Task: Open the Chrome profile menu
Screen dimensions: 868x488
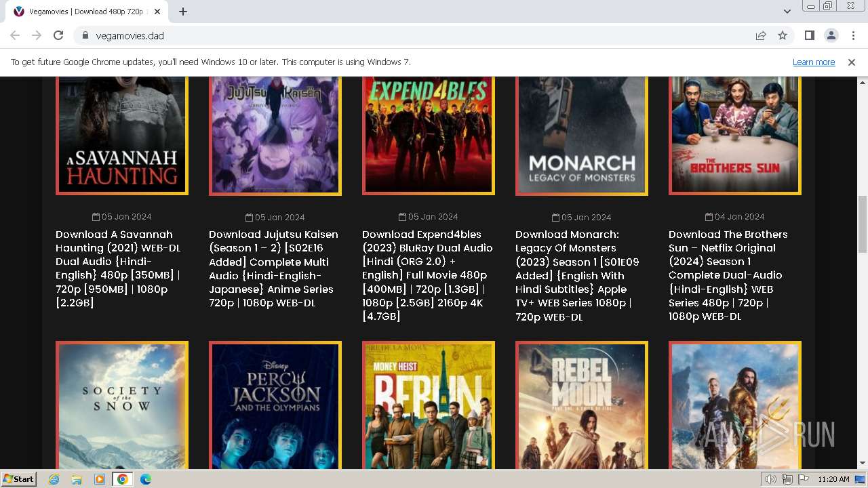Action: coord(831,35)
